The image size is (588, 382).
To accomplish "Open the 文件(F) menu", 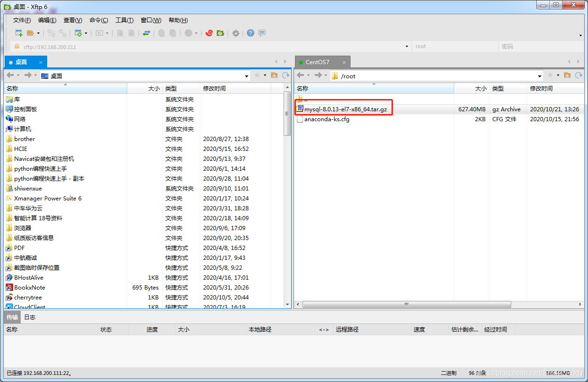I will coord(22,20).
